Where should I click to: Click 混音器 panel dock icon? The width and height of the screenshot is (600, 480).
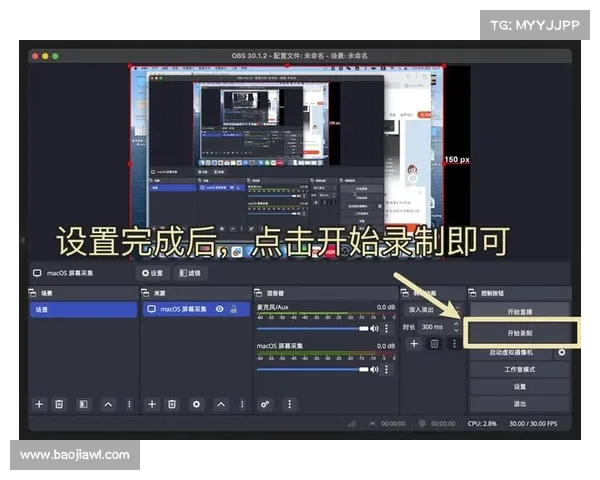[x=258, y=293]
